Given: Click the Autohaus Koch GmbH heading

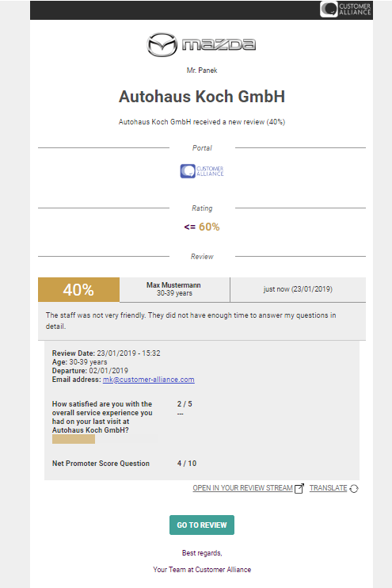Looking at the screenshot, I should (x=202, y=97).
